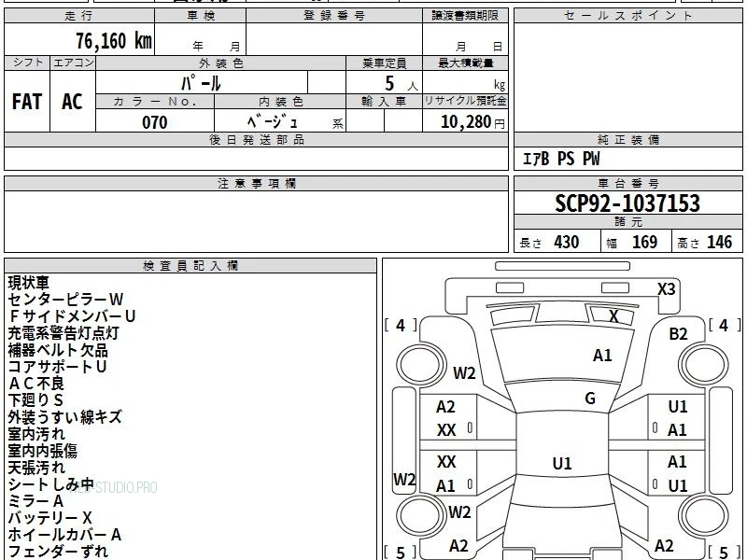Select the note バッテリーX

pyautogui.click(x=50, y=518)
